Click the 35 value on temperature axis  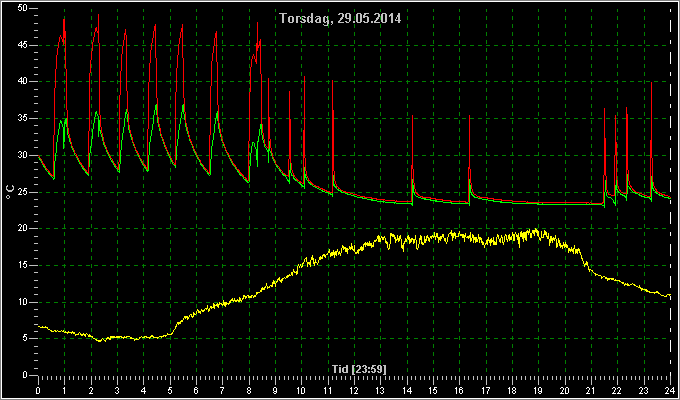[23, 119]
